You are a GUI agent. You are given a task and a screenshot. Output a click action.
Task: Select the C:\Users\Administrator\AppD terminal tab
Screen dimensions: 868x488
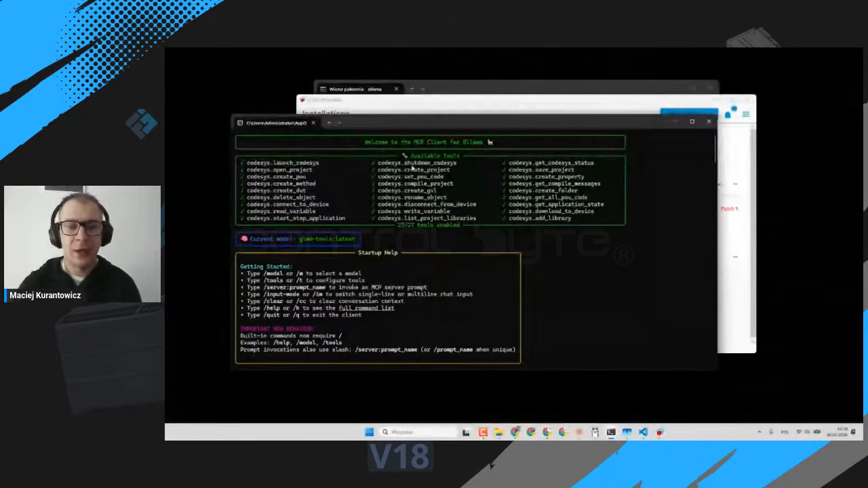(277, 123)
